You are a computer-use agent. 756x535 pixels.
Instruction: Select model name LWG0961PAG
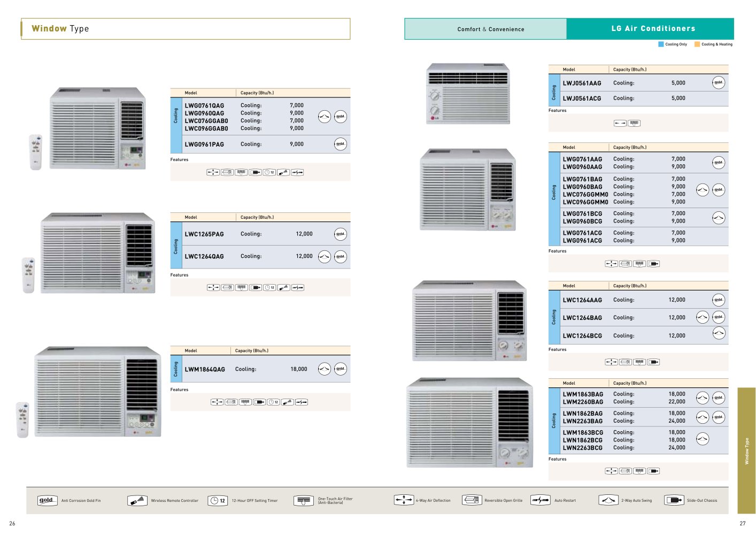point(204,144)
